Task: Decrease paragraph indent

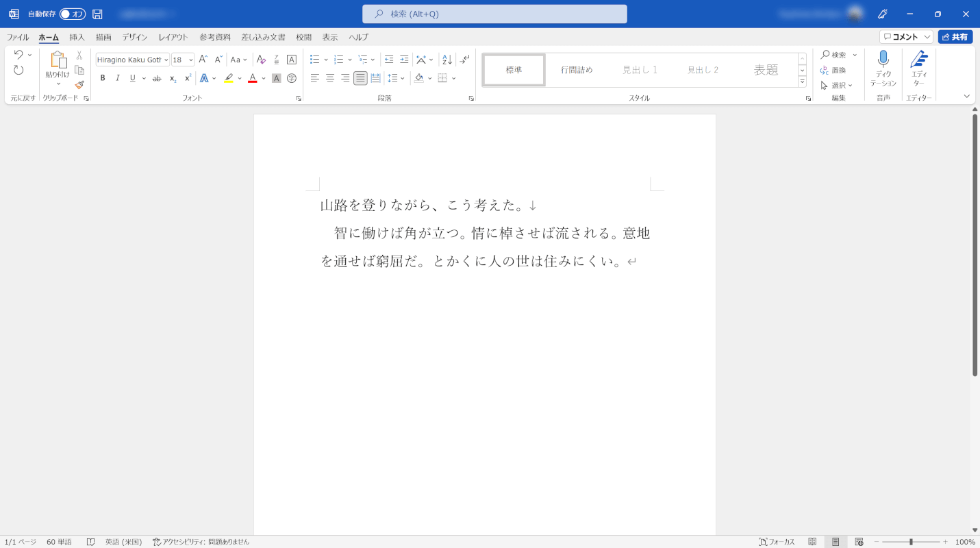Action: coord(389,60)
